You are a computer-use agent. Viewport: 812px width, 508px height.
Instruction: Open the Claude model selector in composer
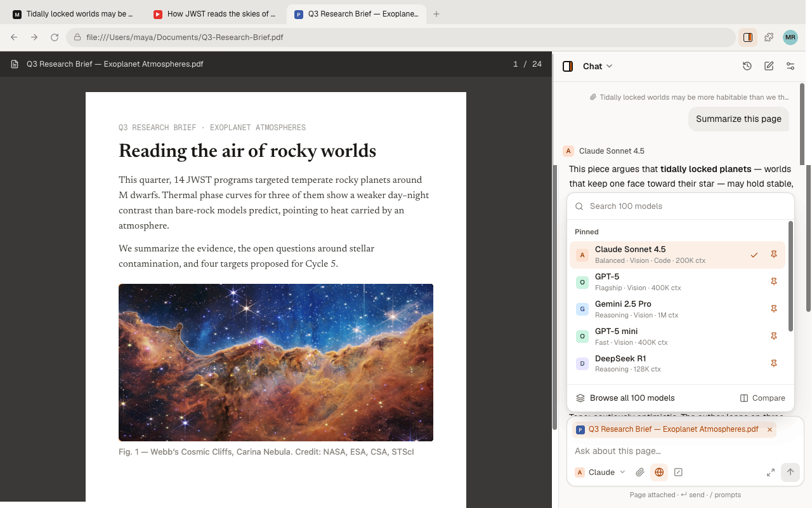(600, 472)
